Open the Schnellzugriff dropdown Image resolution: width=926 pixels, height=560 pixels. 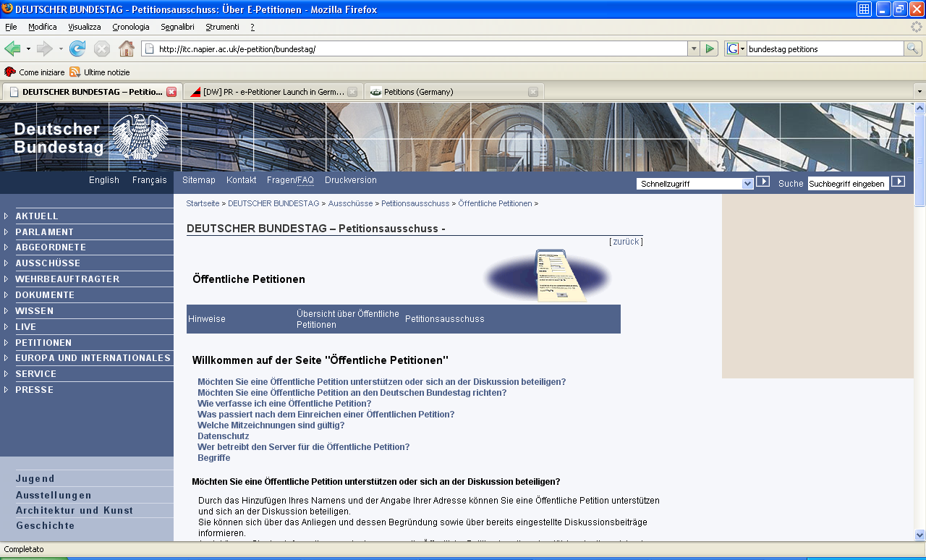point(694,184)
